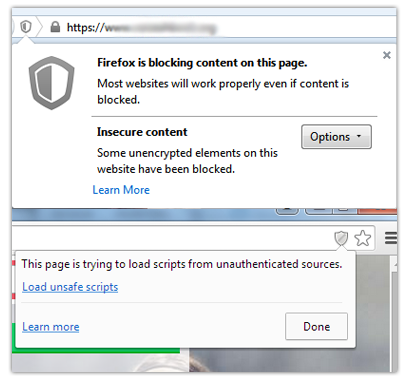Click the small shield icon in Firefox address bar

[26, 26]
